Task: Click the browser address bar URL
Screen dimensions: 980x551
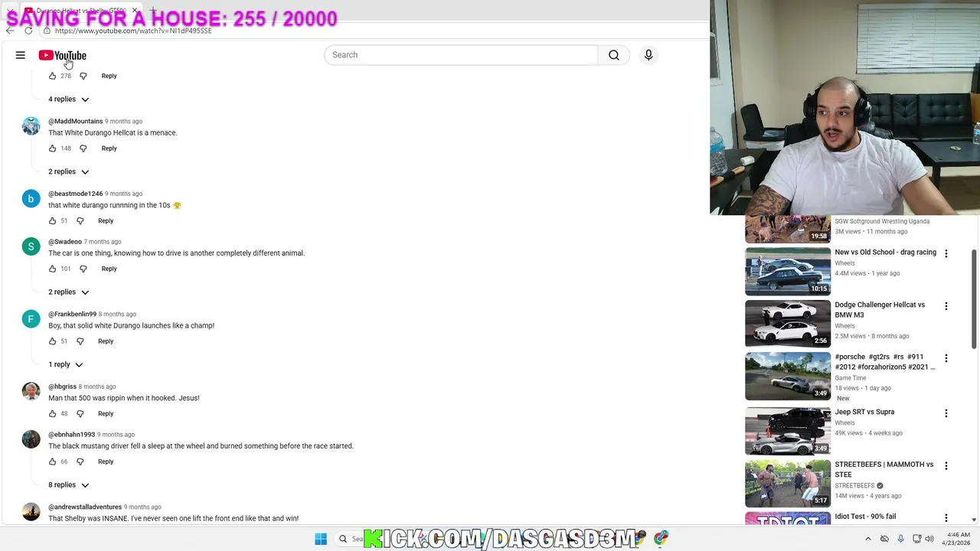Action: (x=133, y=31)
